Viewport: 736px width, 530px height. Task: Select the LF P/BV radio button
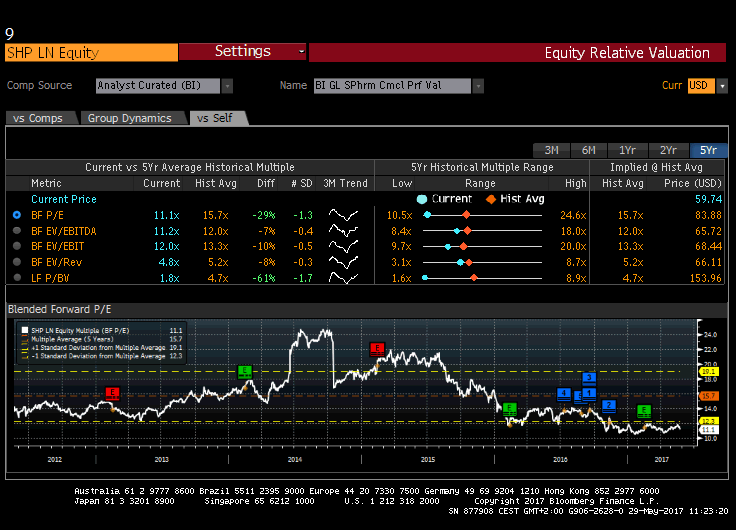coord(17,277)
